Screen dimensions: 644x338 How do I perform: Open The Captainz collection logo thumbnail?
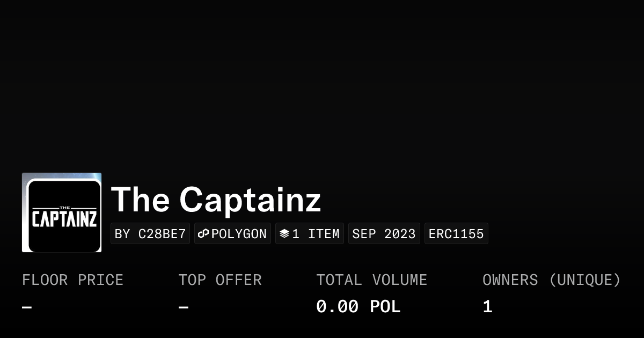(x=62, y=212)
